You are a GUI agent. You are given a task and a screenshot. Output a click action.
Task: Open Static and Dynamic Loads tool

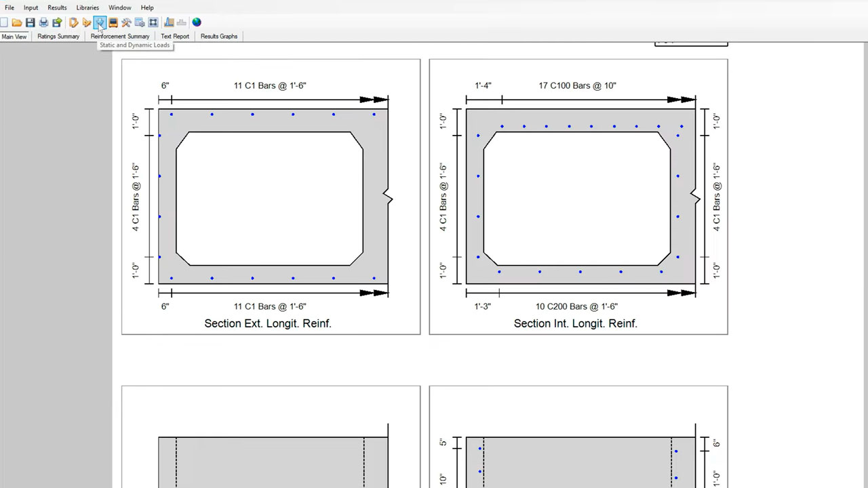(100, 22)
